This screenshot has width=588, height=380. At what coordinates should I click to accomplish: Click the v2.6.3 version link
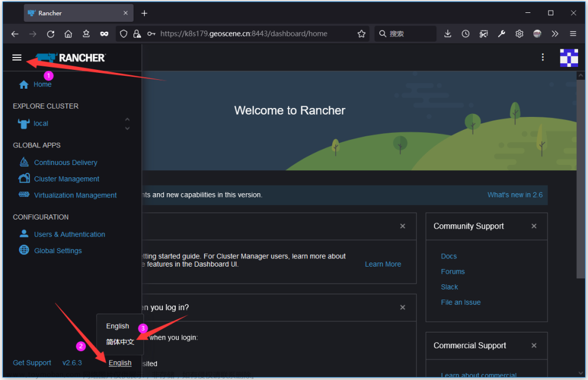pos(72,363)
